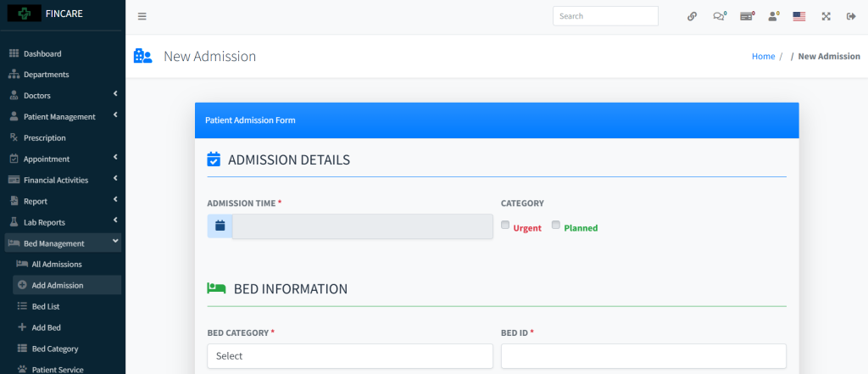Click the Home breadcrumb link
868x374 pixels.
click(x=763, y=56)
